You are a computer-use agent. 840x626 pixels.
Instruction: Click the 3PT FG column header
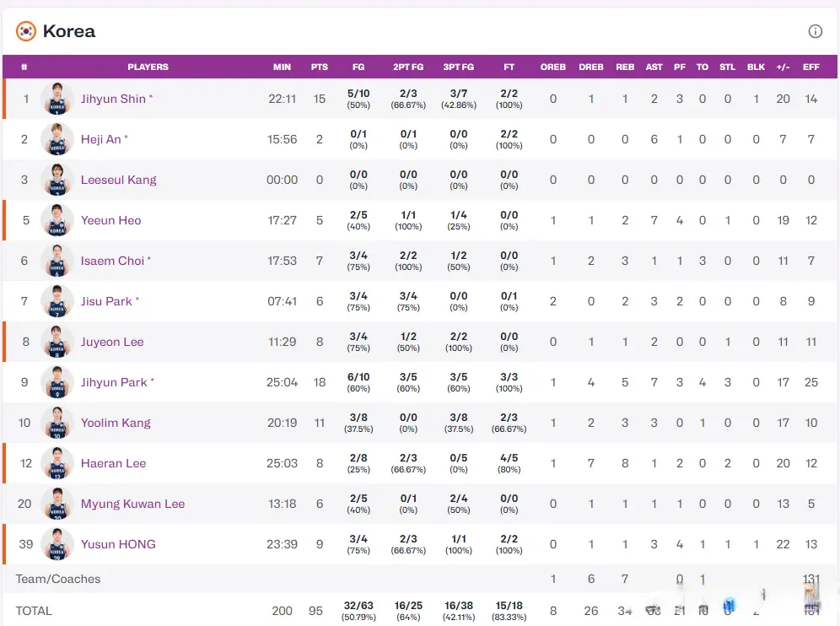(x=459, y=67)
